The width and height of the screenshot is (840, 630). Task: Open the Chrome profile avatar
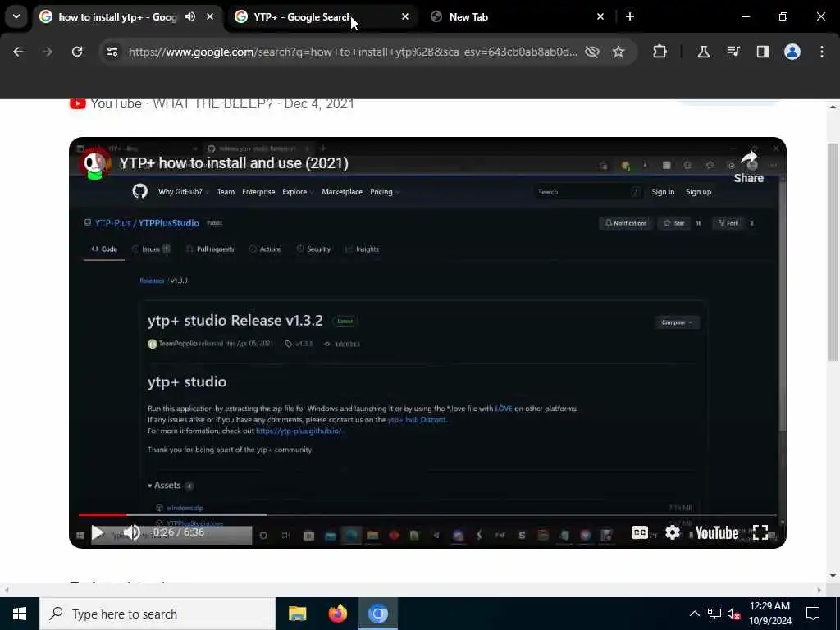pyautogui.click(x=792, y=52)
